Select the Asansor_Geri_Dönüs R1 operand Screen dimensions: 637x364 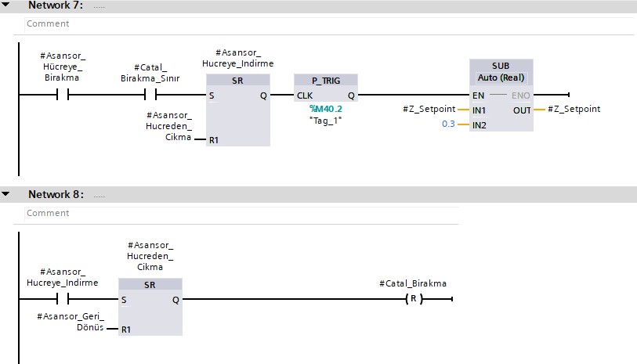pyautogui.click(x=71, y=321)
